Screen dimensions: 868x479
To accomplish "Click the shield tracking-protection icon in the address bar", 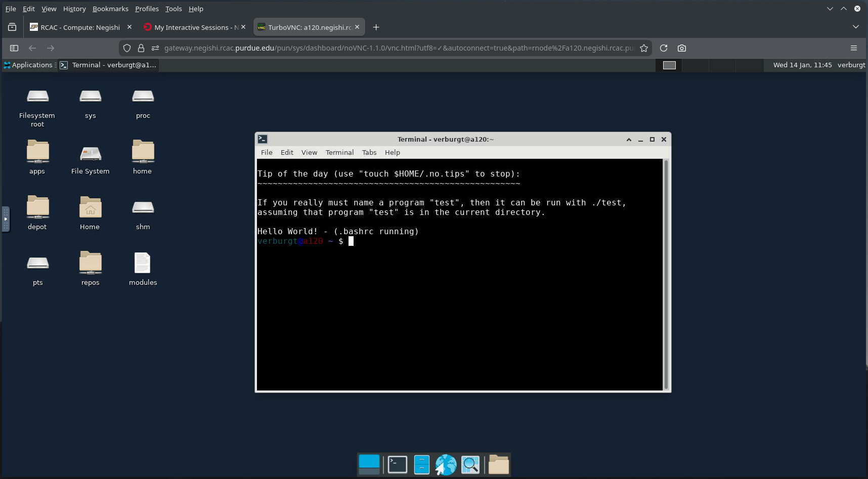I will coord(126,48).
